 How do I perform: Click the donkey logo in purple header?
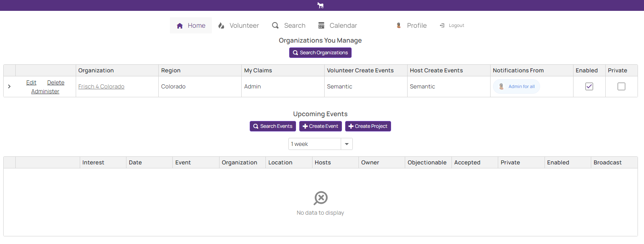(320, 5)
